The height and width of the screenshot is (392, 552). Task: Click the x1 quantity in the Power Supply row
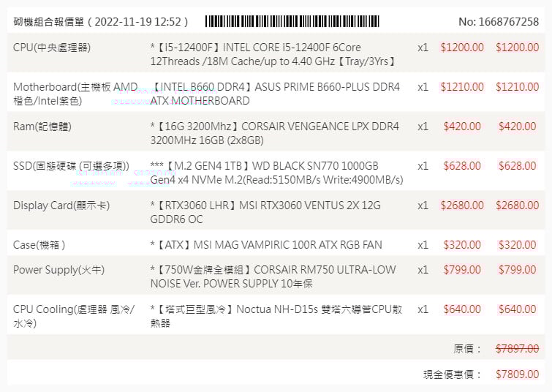pos(423,270)
